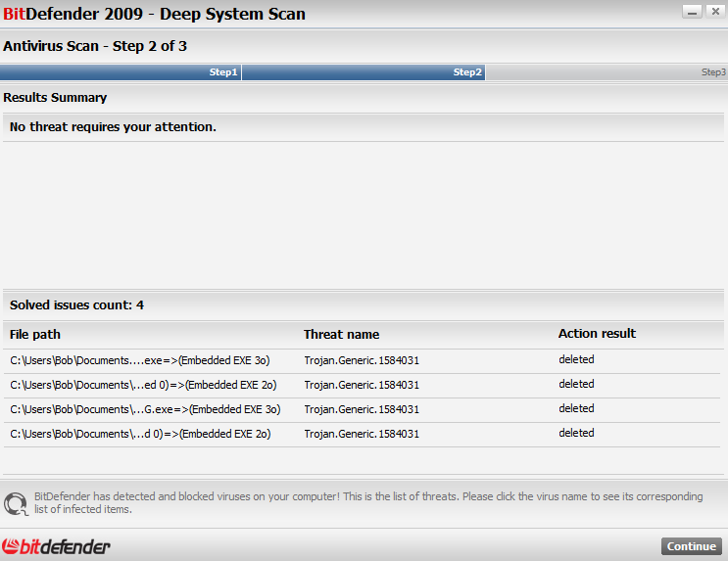The width and height of the screenshot is (728, 561).
Task: Select the Step3 progress segment
Action: [607, 72]
